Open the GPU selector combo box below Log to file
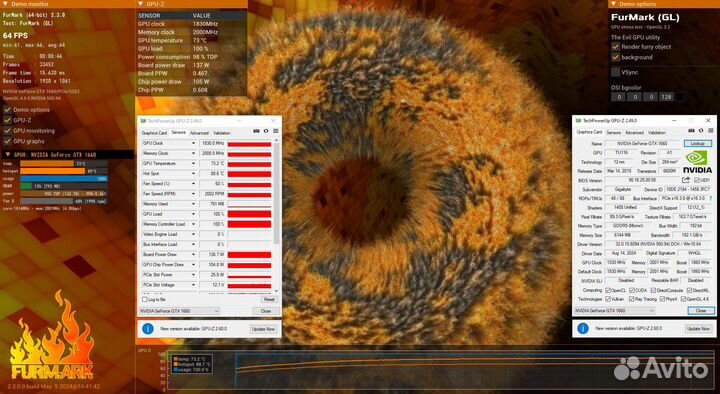 pyautogui.click(x=179, y=311)
